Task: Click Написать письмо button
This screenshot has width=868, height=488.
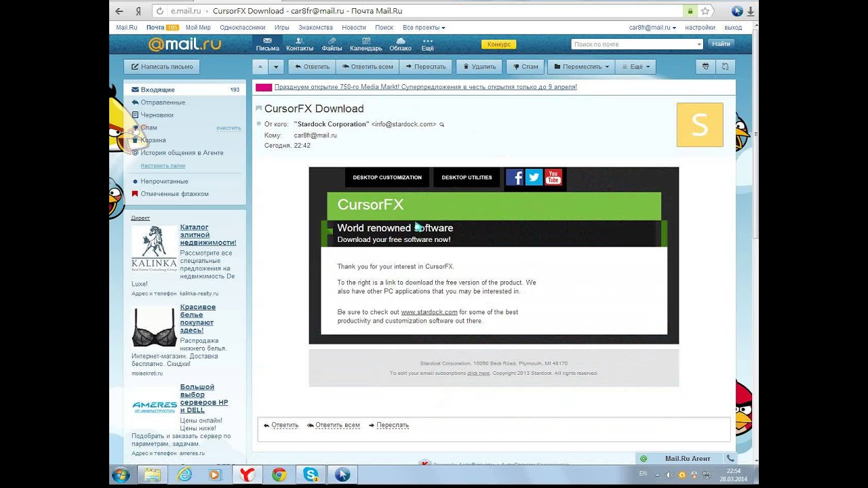Action: [x=161, y=66]
